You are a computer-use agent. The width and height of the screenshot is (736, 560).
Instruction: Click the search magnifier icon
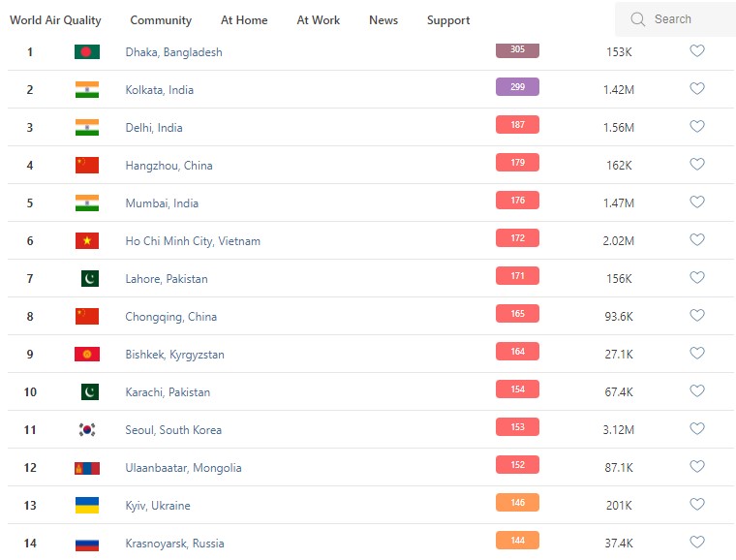(x=637, y=19)
